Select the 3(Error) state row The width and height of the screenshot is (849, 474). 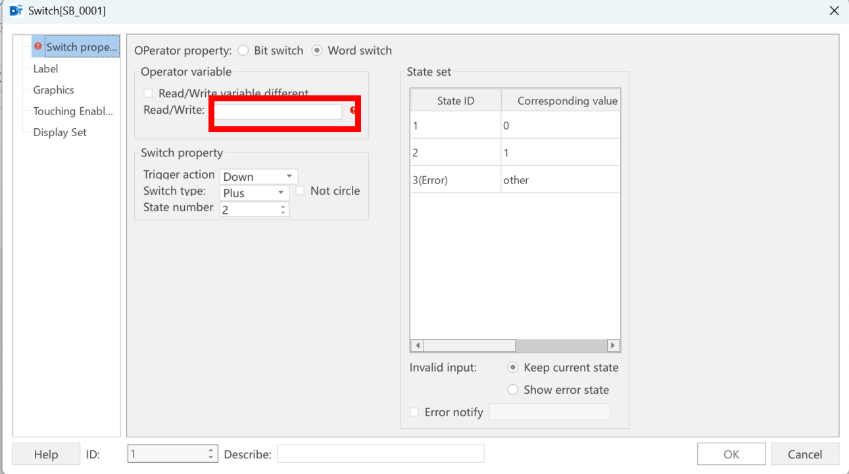tap(455, 180)
